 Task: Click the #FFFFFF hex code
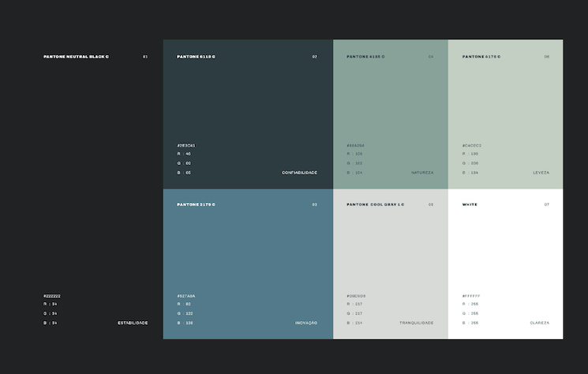pyautogui.click(x=471, y=296)
